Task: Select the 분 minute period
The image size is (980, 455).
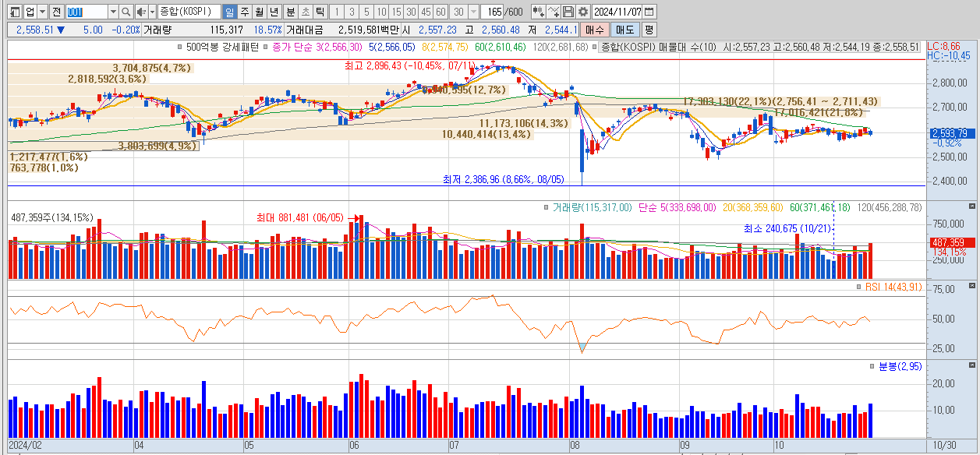Action: [290, 12]
